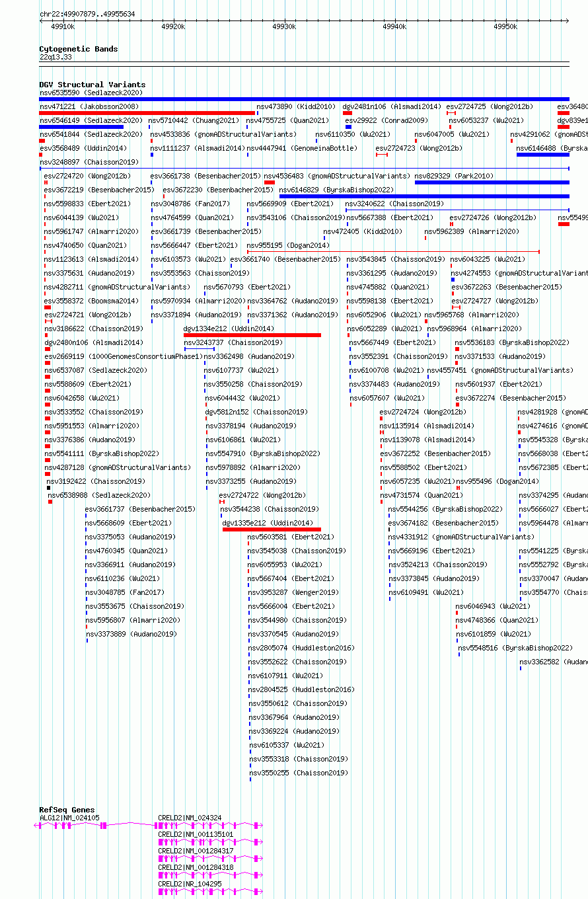Select variant nsv6053237 (Wu2021)
Screen dimensions: 588x899
point(486,120)
